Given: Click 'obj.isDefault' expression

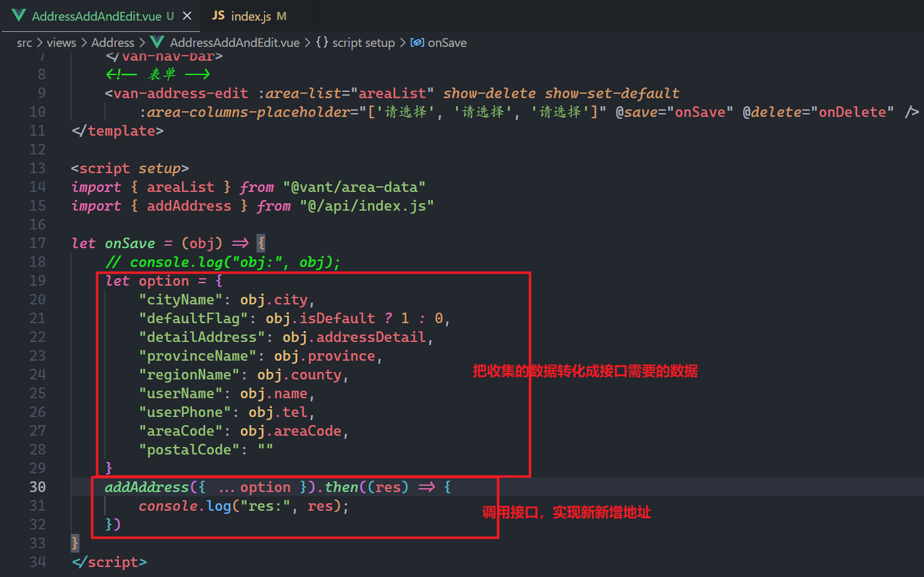Looking at the screenshot, I should tap(320, 318).
